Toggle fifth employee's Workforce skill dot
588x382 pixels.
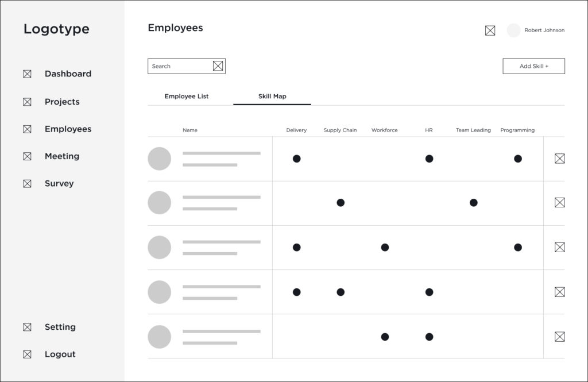(385, 337)
